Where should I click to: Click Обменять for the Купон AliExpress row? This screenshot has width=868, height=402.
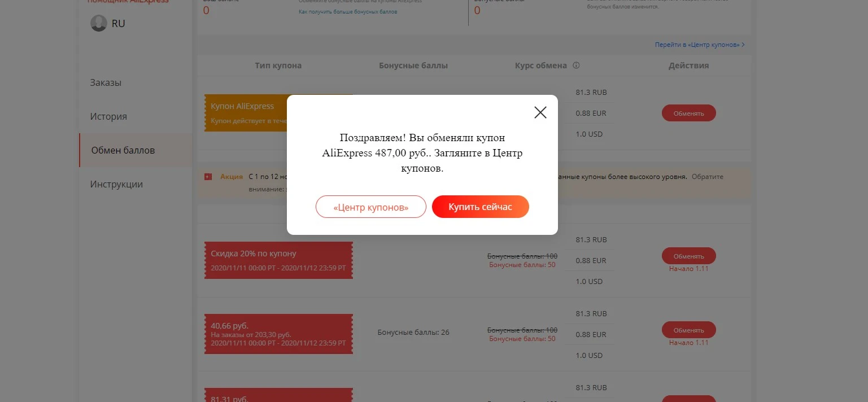689,113
